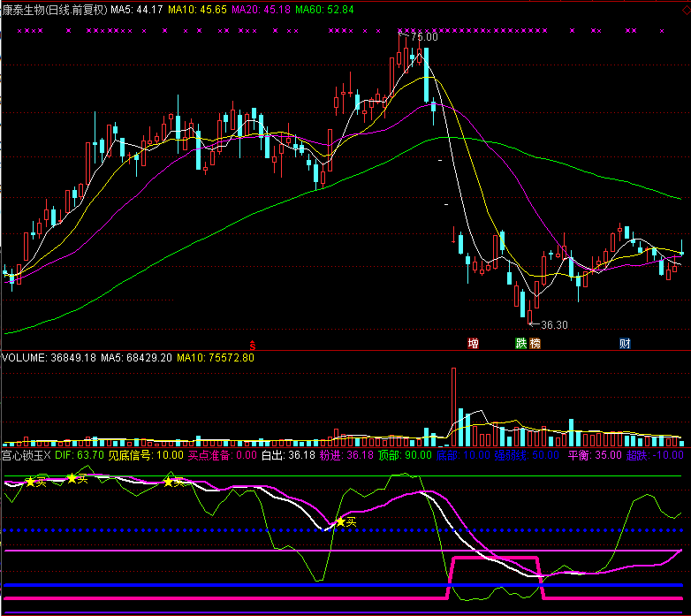691x616 pixels.
Task: Click the 超跌: -10.00 label
Action: coord(655,455)
